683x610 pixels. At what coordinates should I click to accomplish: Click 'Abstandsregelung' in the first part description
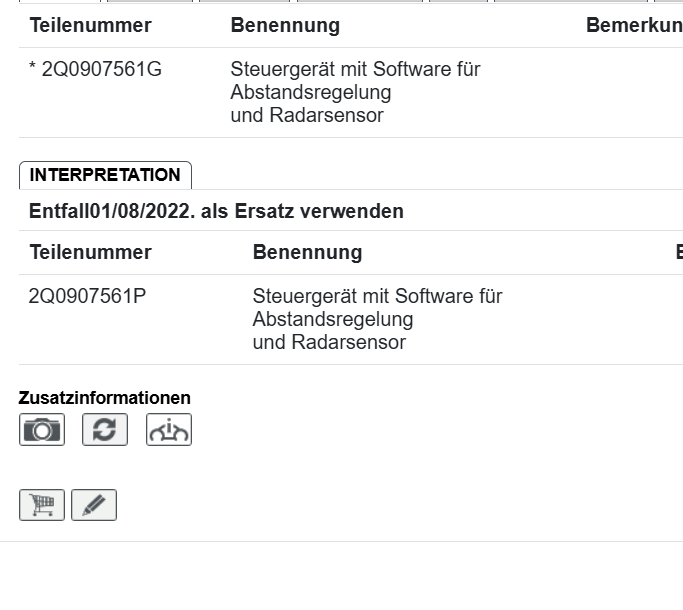pos(311,92)
